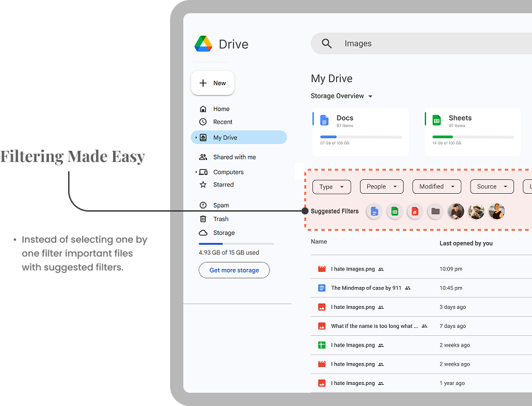Sort by Name column header
Image resolution: width=532 pixels, height=406 pixels.
tap(319, 241)
